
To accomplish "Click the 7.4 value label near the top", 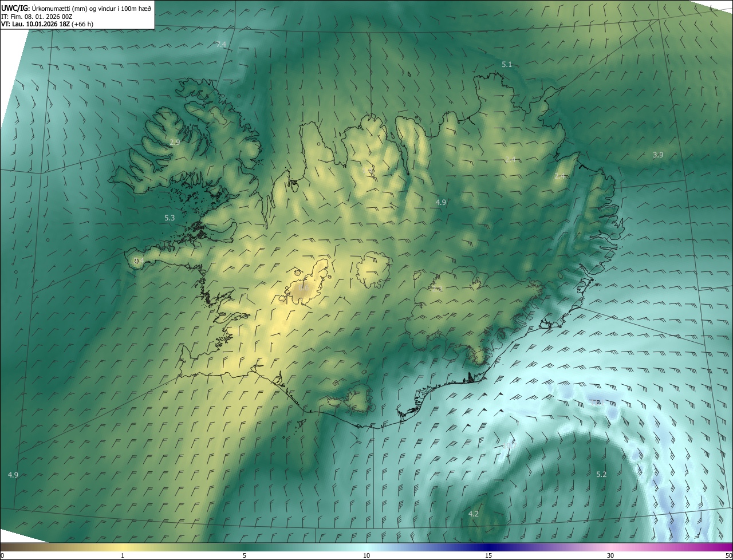I will pos(221,45).
